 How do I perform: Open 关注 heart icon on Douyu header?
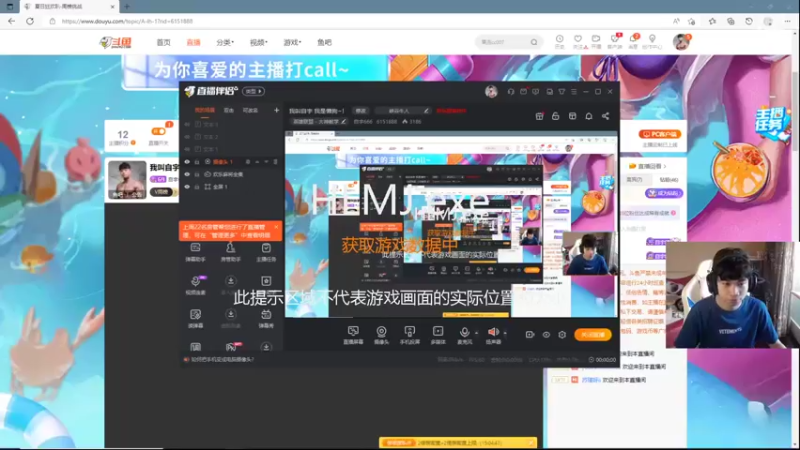point(578,41)
